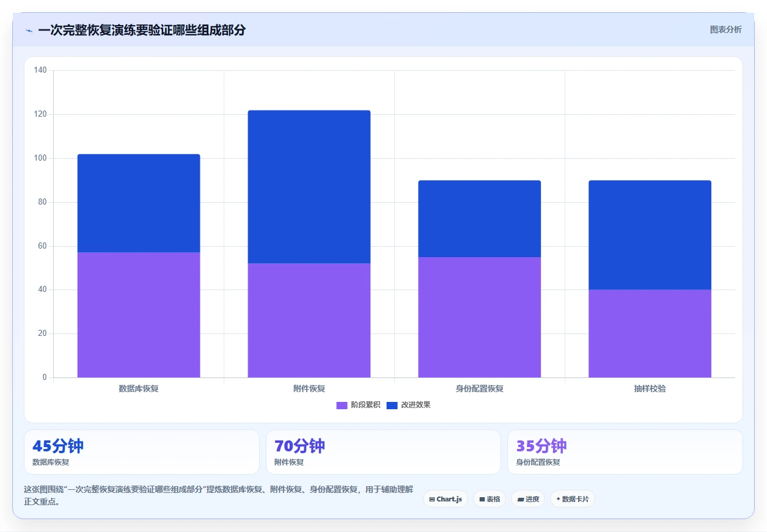Click the 进度 tag chip
This screenshot has height=532, width=767.
528,499
